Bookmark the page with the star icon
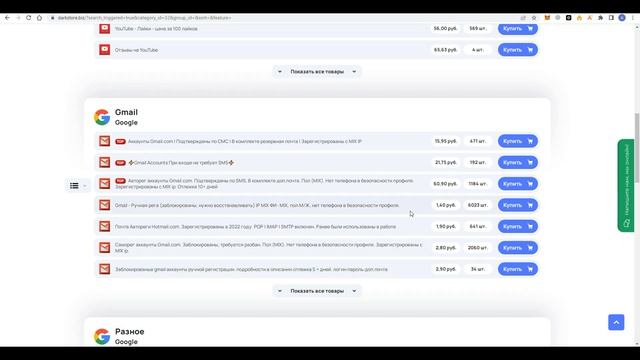The image size is (640, 360). click(x=533, y=18)
